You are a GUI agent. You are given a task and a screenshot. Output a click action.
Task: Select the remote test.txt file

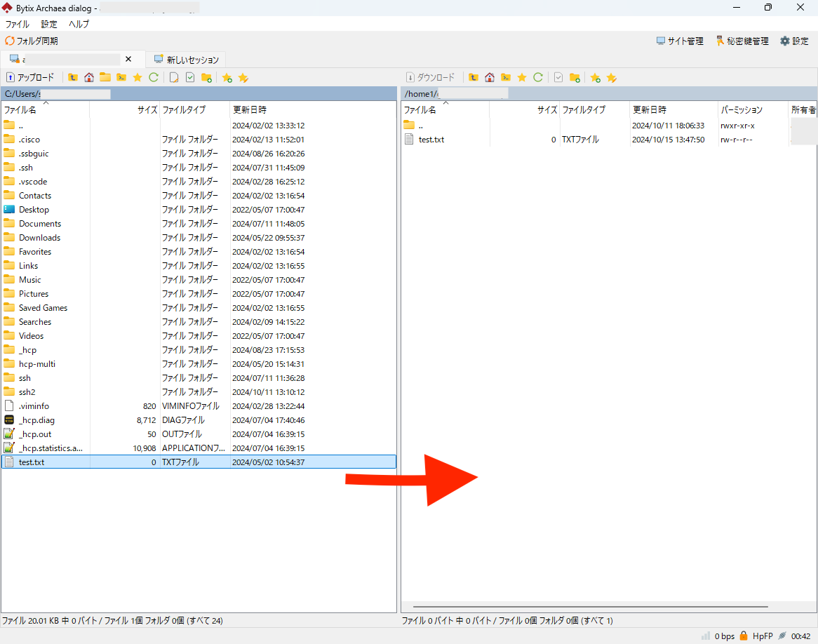coord(431,140)
